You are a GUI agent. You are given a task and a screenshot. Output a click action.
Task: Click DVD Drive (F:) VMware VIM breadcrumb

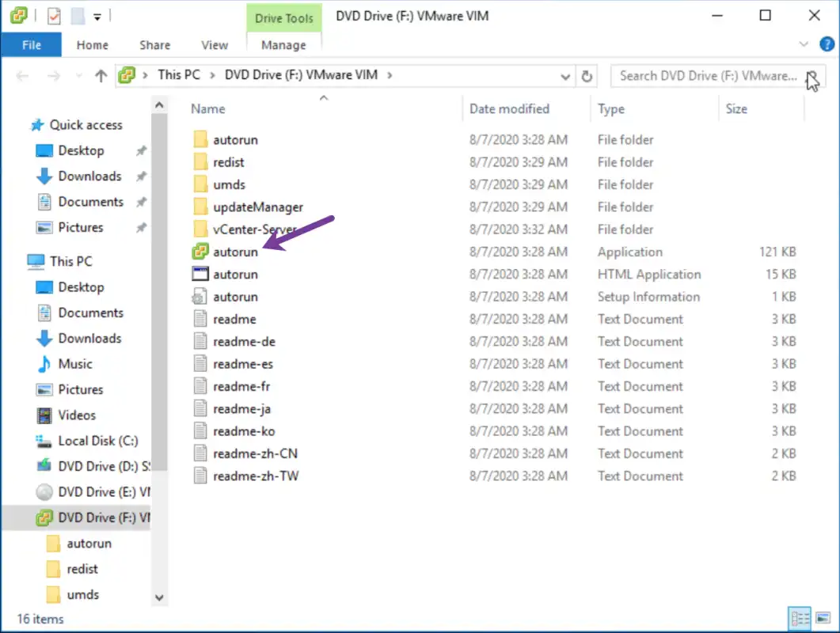point(301,75)
